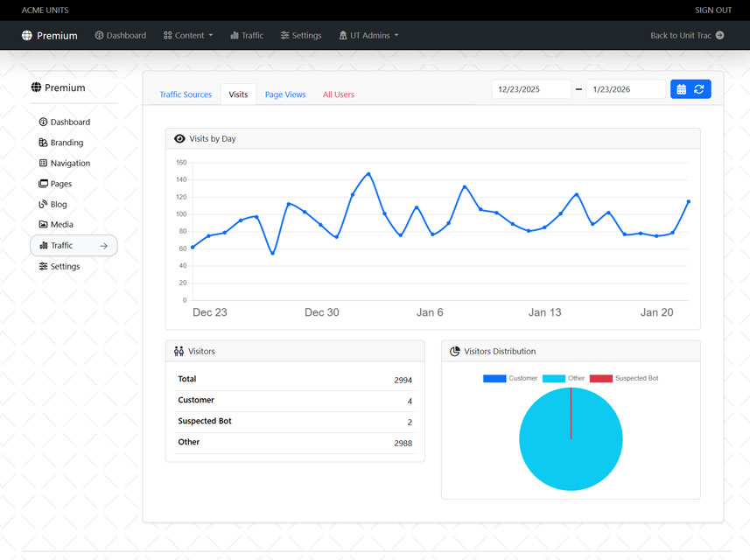The width and height of the screenshot is (750, 560).
Task: Click the Branding icon in sidebar
Action: point(43,143)
